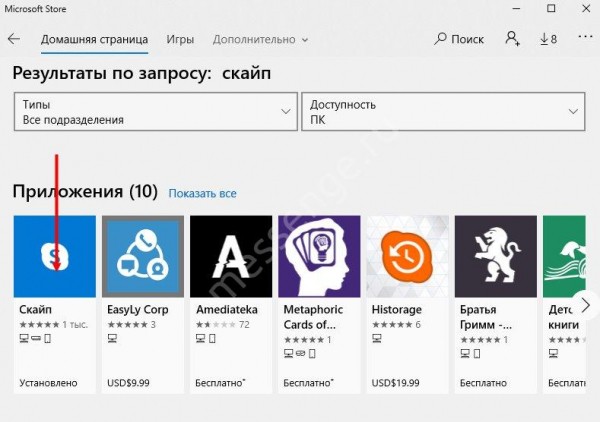The image size is (600, 422).
Task: Open the partially visible green book app
Action: coord(564,256)
